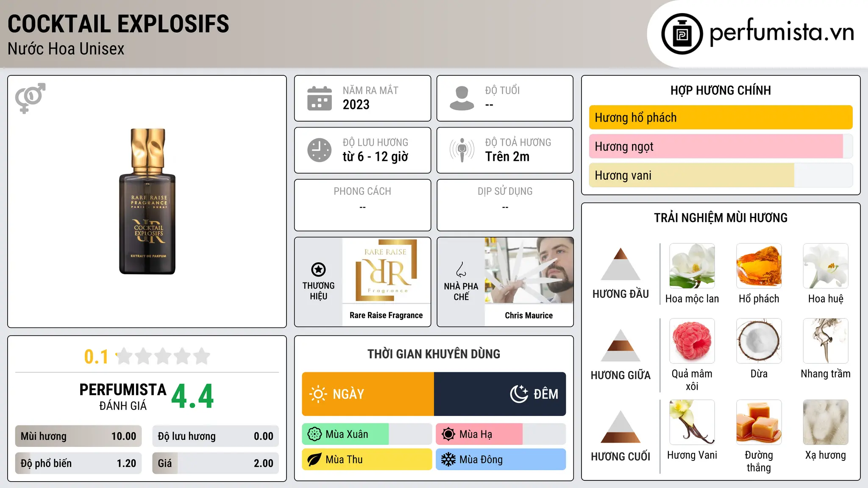Image resolution: width=868 pixels, height=488 pixels.
Task: Click the Mùa Đông season bar
Action: [x=501, y=460]
